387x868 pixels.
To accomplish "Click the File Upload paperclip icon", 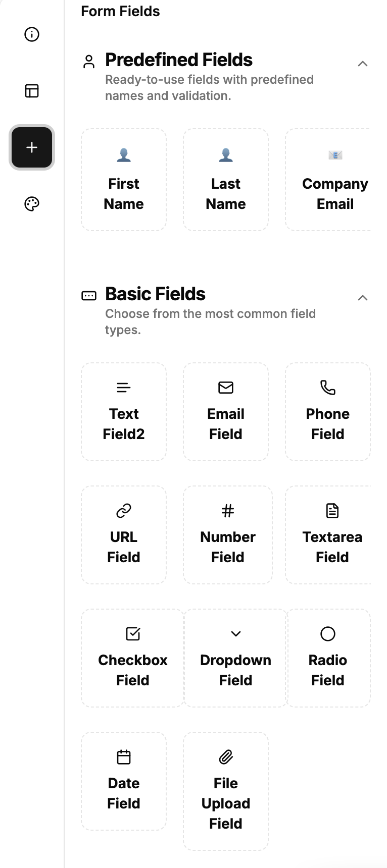I will pyautogui.click(x=226, y=757).
